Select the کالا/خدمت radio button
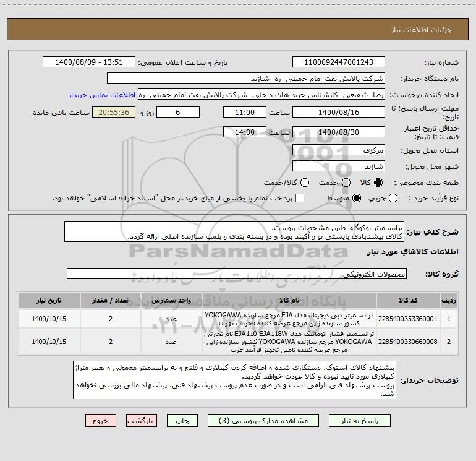This screenshot has height=461, width=476. point(305,183)
